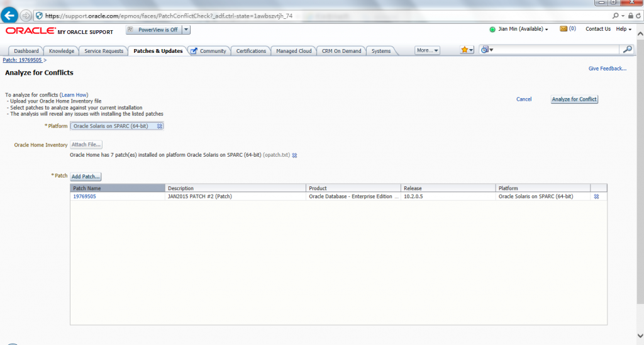Click the Oracle header search input field

coord(557,50)
